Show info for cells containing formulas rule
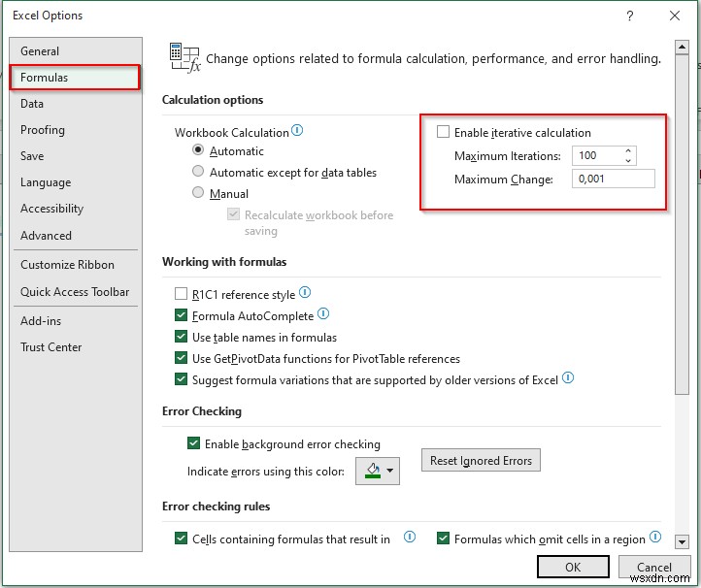The width and height of the screenshot is (701, 588). click(x=410, y=538)
